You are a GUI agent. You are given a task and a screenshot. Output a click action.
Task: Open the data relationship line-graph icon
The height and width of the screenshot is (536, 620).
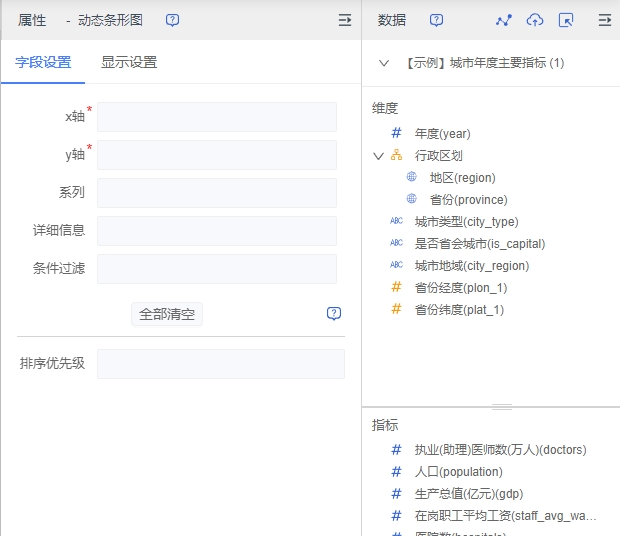504,20
